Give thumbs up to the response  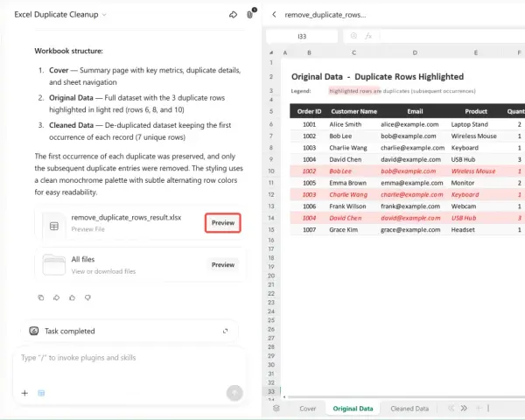click(x=72, y=297)
